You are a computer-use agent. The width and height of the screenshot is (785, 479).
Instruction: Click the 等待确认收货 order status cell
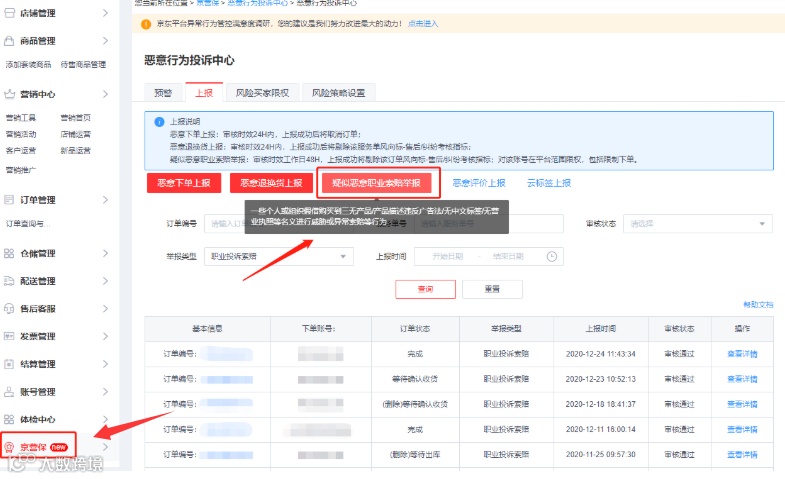(x=415, y=379)
